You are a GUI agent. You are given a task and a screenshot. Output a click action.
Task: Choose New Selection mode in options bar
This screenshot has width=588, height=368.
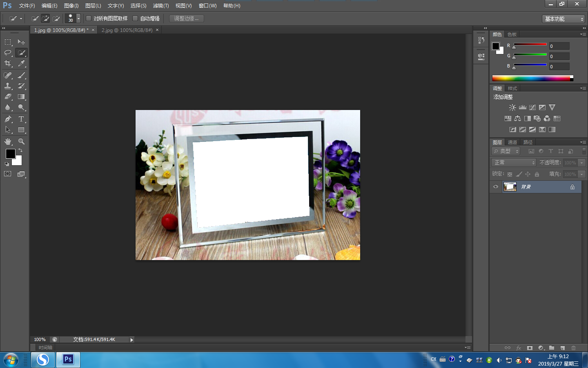click(x=35, y=18)
